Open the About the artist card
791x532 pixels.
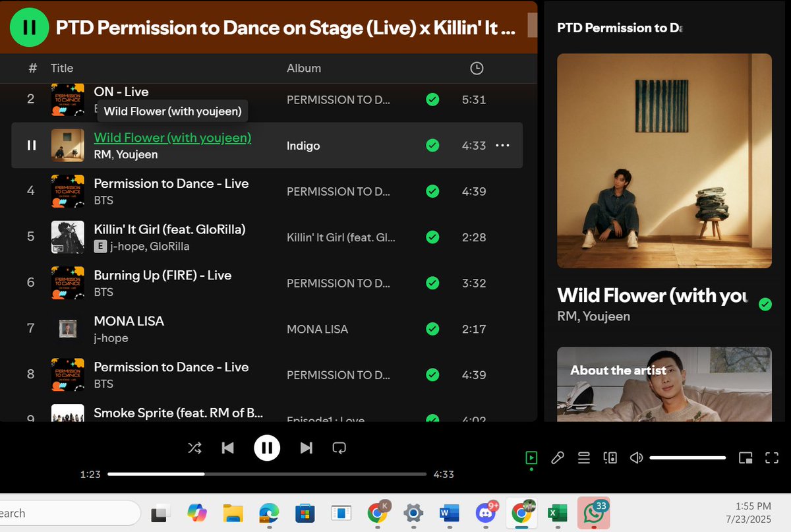pyautogui.click(x=664, y=384)
